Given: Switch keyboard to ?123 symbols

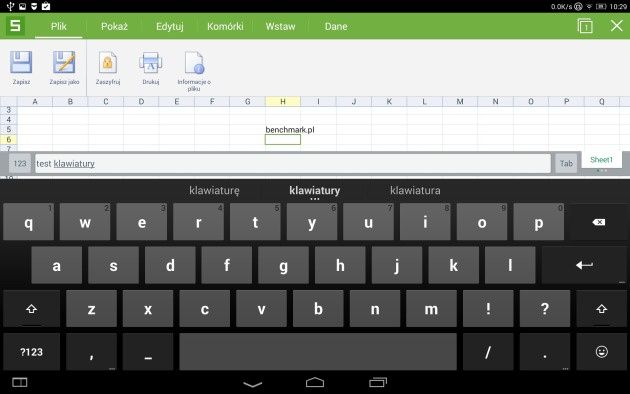Looking at the screenshot, I should (x=31, y=352).
